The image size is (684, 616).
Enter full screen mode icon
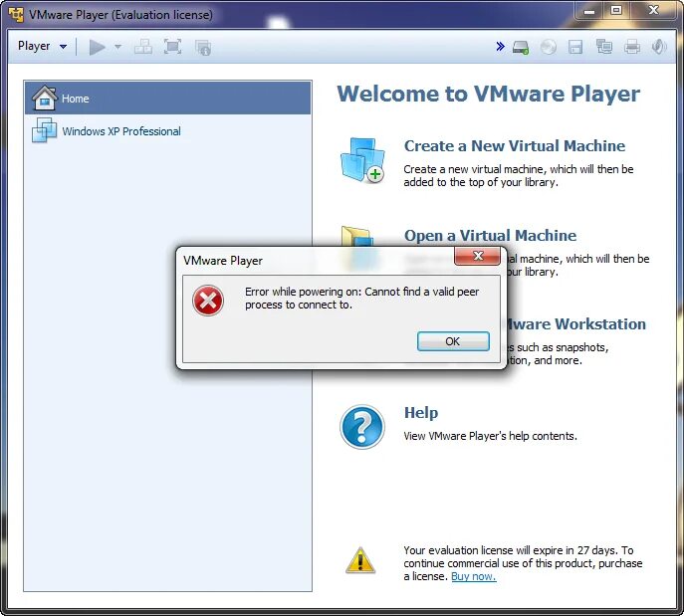tap(173, 47)
